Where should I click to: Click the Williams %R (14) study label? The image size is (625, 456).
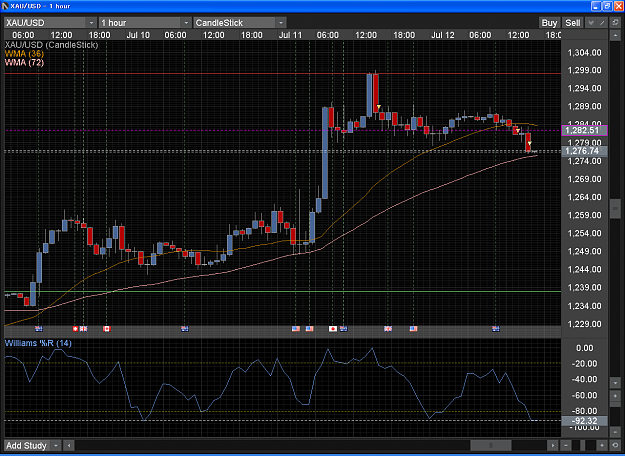click(x=38, y=343)
